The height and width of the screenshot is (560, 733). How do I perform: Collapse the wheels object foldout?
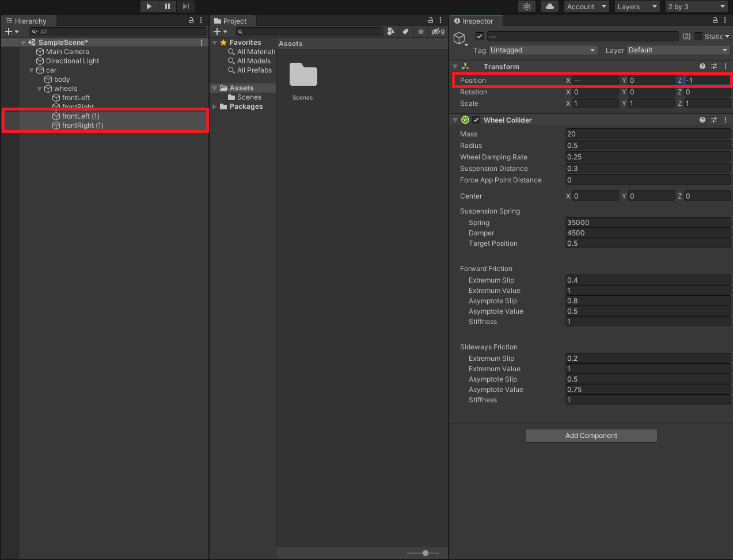(40, 89)
